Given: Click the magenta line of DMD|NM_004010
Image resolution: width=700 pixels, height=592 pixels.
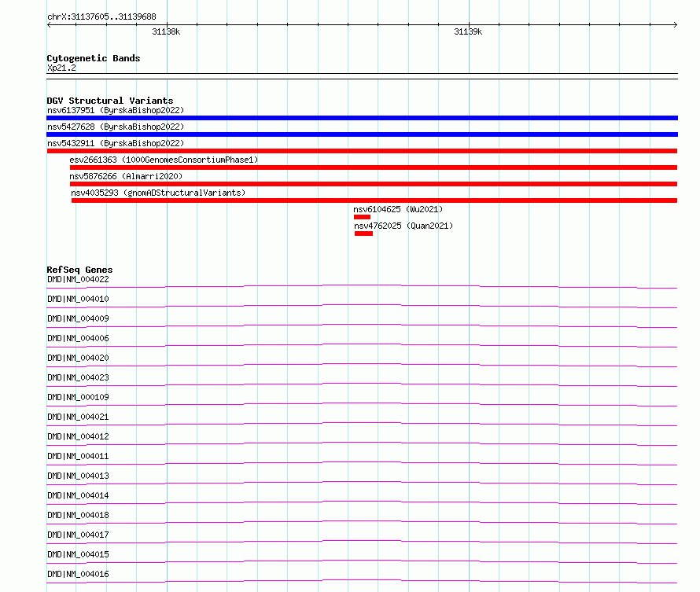Looking at the screenshot, I should pyautogui.click(x=362, y=306).
